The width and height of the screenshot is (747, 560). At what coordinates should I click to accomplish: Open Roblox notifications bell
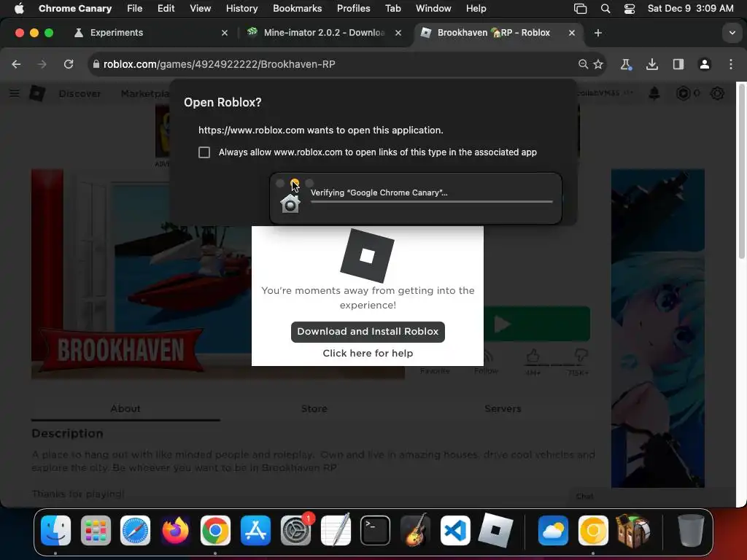coord(654,93)
